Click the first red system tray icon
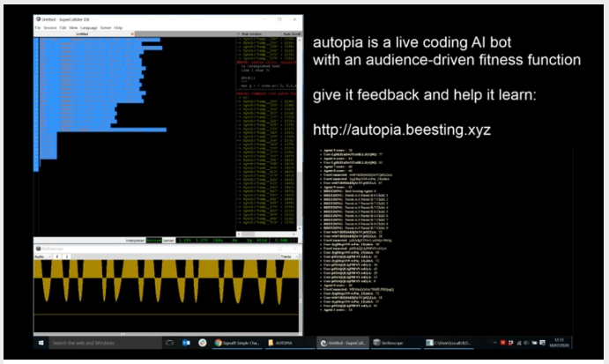This screenshot has height=364, width=609. tap(503, 343)
